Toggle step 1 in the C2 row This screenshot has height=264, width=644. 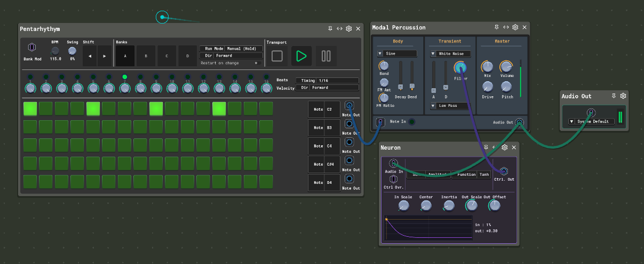pos(30,108)
